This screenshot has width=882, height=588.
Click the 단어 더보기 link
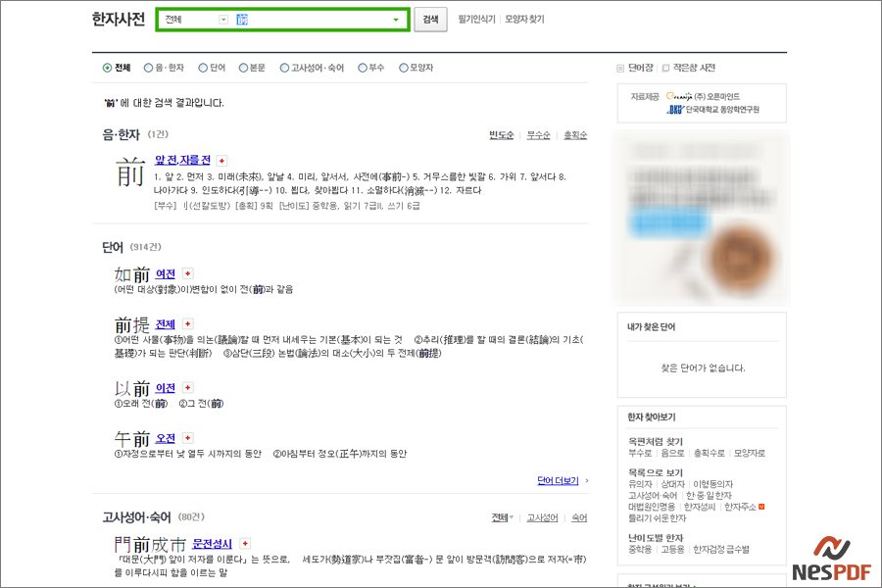[x=558, y=480]
